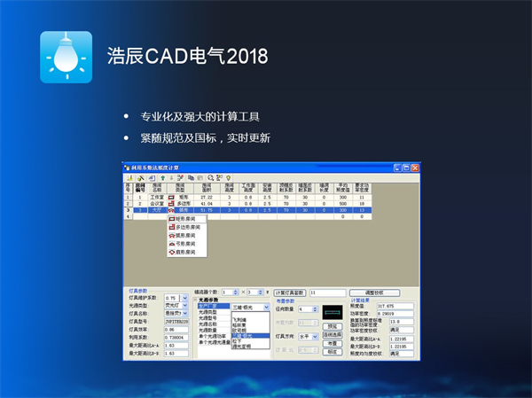Open the 生产厂家 combo box arrow
This screenshot has height=398, width=532.
[x=266, y=308]
